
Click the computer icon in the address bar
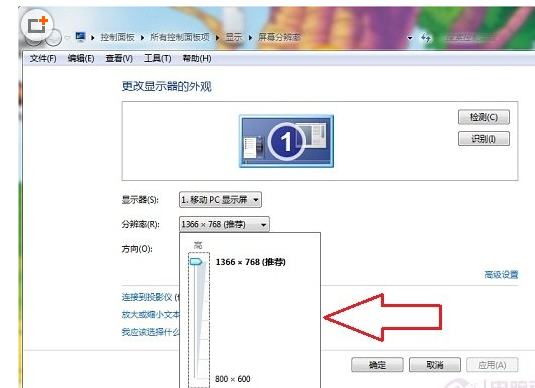tap(81, 37)
